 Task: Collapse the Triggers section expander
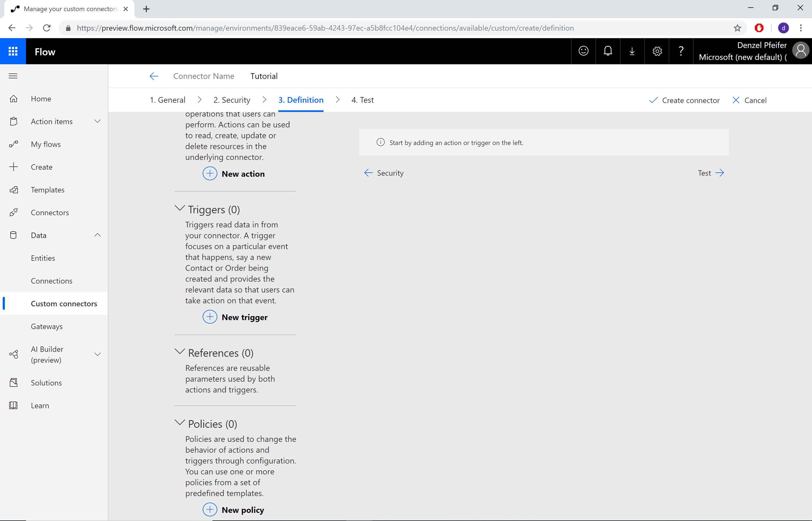coord(179,208)
